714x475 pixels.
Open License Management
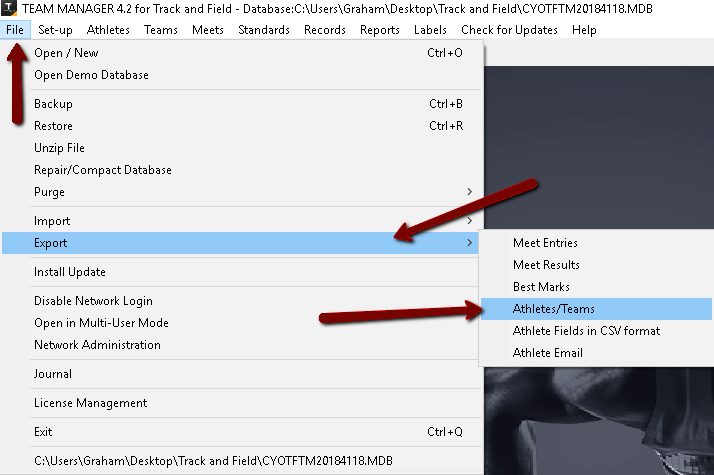pos(241,403)
